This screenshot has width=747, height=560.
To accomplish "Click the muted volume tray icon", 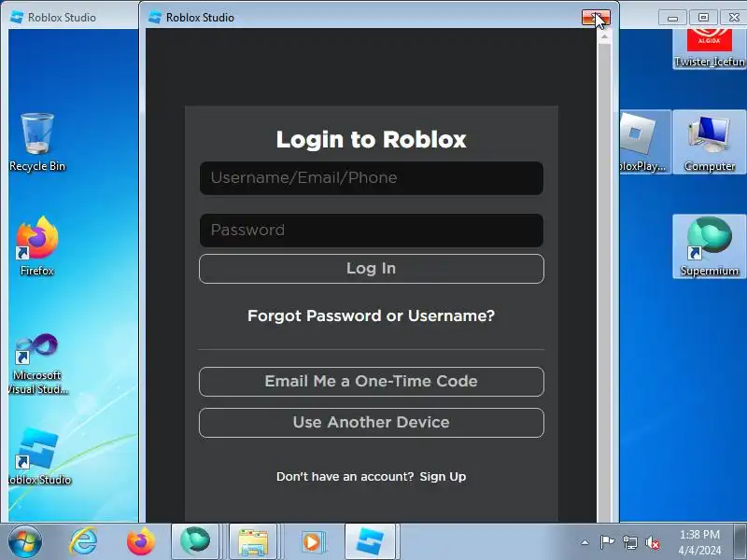I will tap(652, 542).
